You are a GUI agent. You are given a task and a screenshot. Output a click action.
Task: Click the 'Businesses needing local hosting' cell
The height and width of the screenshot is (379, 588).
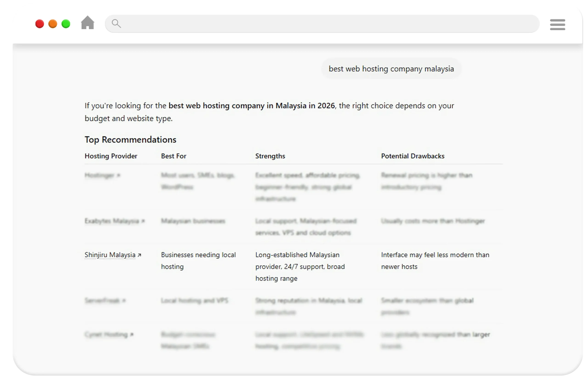(x=198, y=261)
